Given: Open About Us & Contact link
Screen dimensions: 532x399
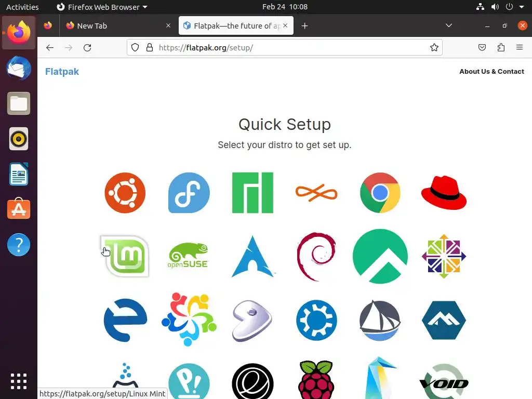Looking at the screenshot, I should tap(491, 72).
